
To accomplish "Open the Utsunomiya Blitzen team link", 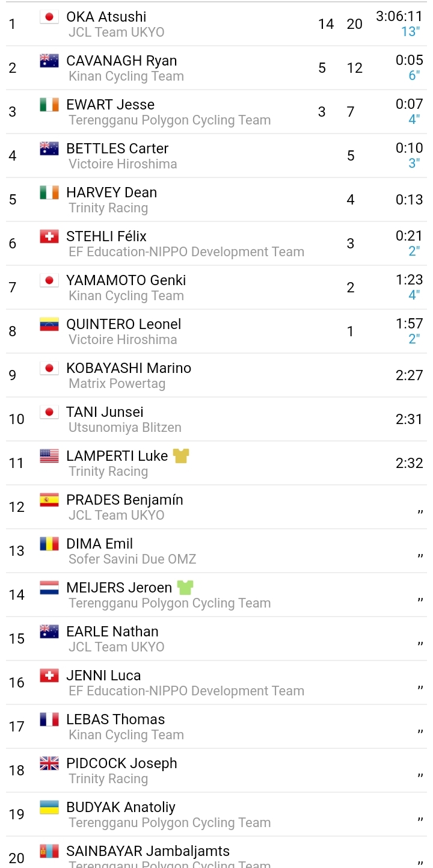I will pos(124,428).
